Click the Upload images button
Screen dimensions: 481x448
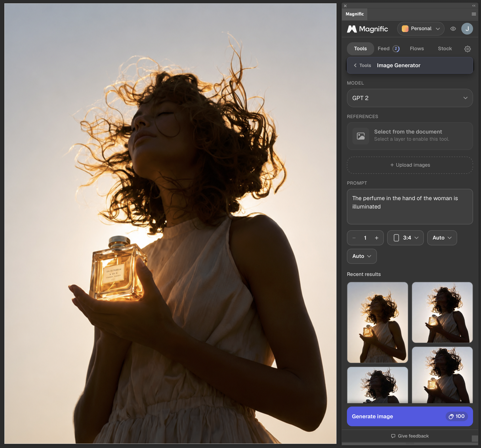pyautogui.click(x=410, y=165)
